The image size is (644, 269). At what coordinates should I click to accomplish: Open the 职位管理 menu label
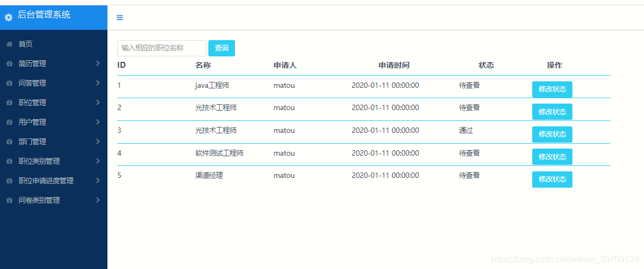pyautogui.click(x=32, y=103)
